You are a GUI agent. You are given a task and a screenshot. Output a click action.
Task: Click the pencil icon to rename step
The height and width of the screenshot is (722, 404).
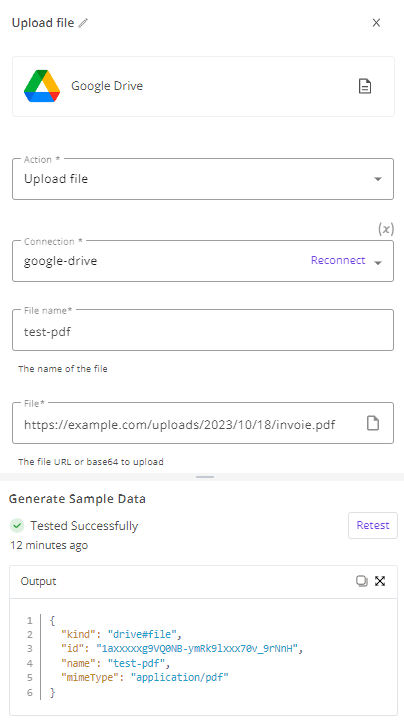coord(83,23)
